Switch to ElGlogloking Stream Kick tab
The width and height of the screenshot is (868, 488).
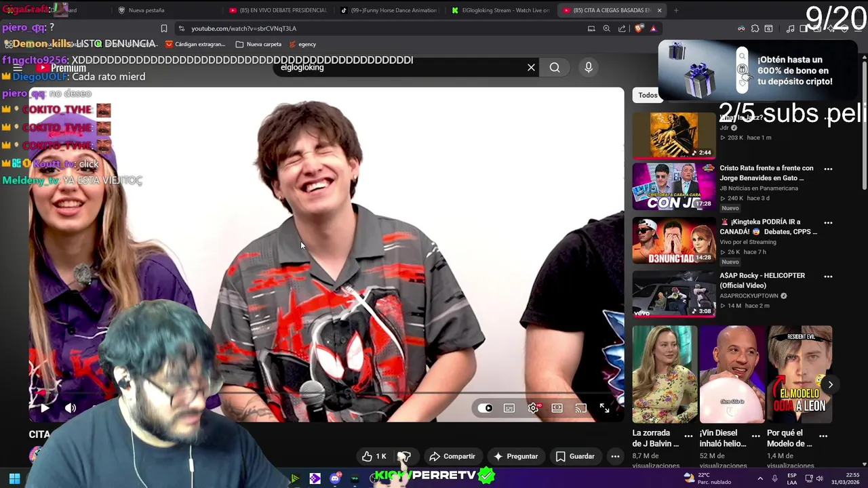click(500, 10)
